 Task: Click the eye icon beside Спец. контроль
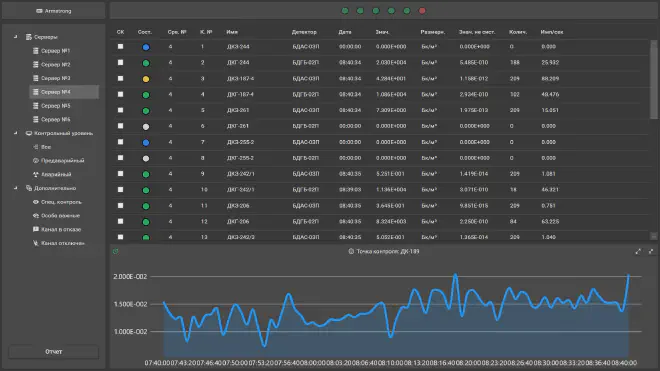[36, 202]
